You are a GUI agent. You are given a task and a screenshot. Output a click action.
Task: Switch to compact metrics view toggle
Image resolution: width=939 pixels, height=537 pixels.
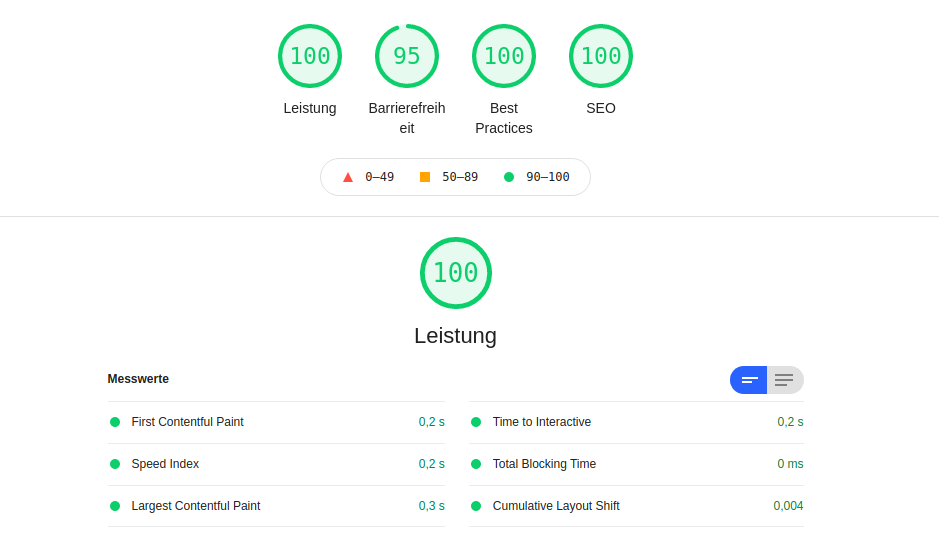click(x=749, y=380)
